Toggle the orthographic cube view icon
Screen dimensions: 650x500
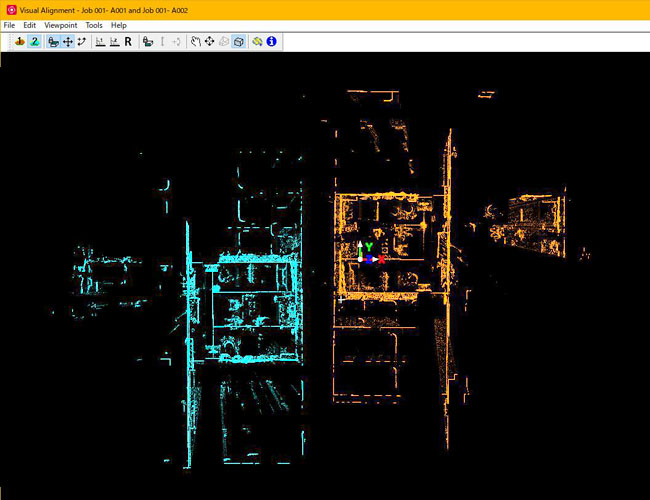click(x=238, y=41)
